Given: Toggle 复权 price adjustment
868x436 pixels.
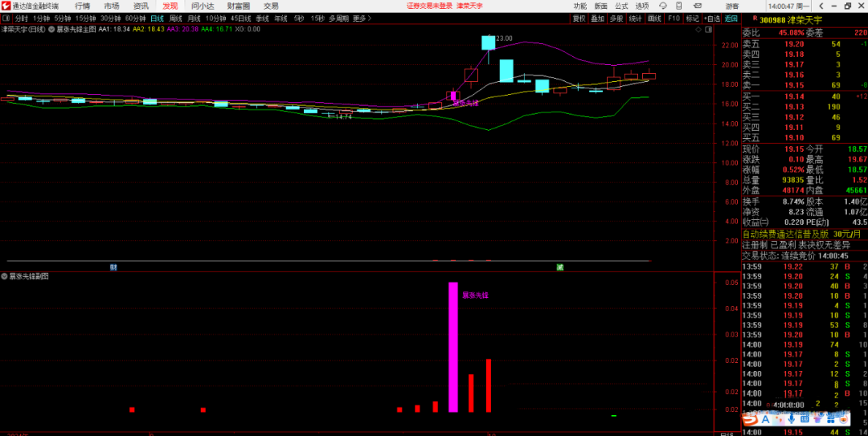Looking at the screenshot, I should [579, 18].
